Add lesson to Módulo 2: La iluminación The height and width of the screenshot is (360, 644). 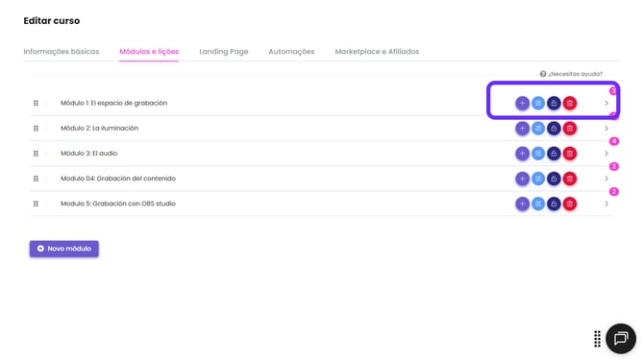[x=522, y=129]
